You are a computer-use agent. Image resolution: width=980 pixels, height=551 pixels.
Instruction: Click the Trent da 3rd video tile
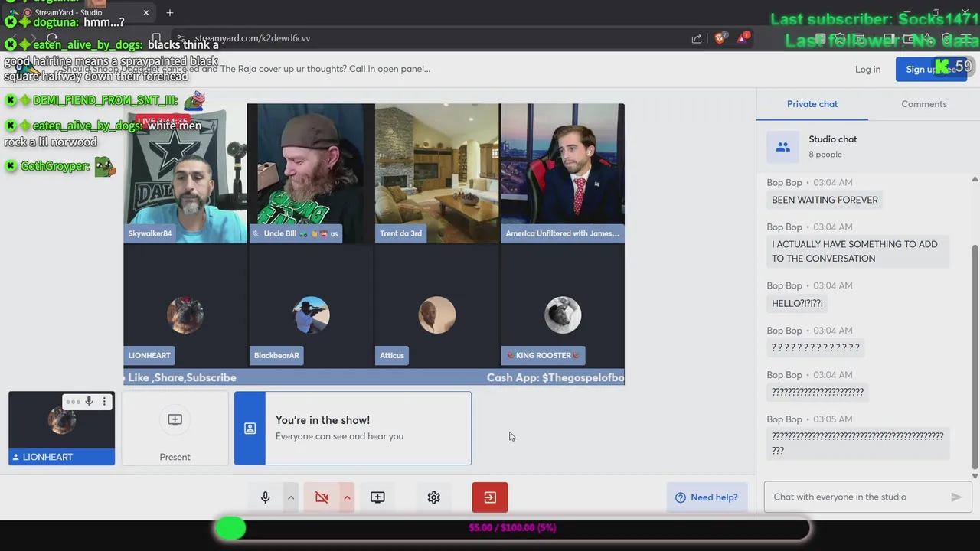pyautogui.click(x=437, y=174)
